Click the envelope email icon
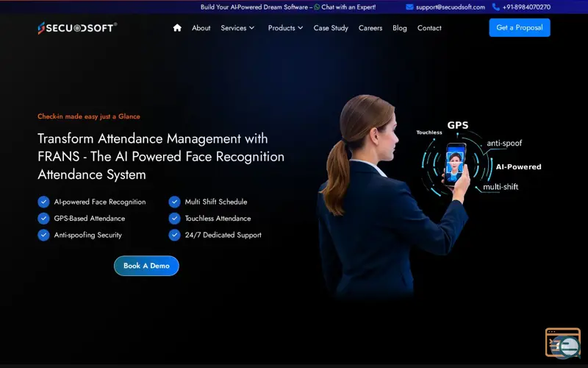Screen dimensions: 588x368 click(x=409, y=7)
